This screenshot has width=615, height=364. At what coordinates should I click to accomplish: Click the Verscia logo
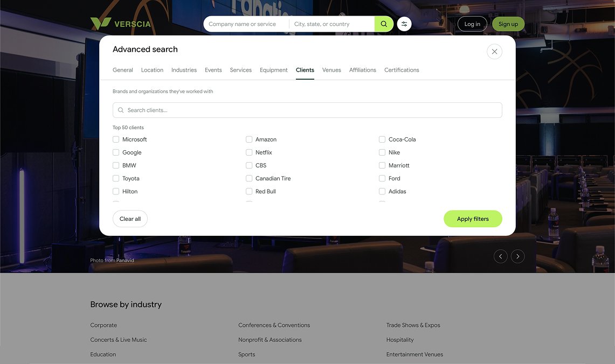pos(120,24)
